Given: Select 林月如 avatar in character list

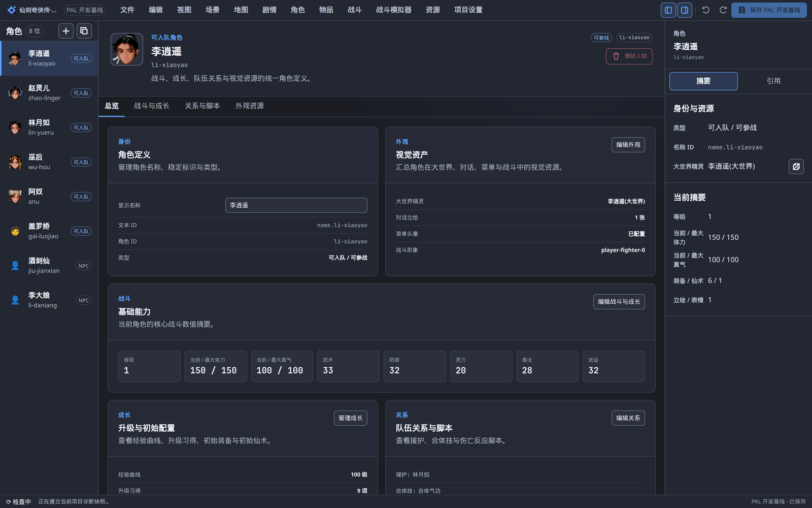Looking at the screenshot, I should tap(15, 128).
